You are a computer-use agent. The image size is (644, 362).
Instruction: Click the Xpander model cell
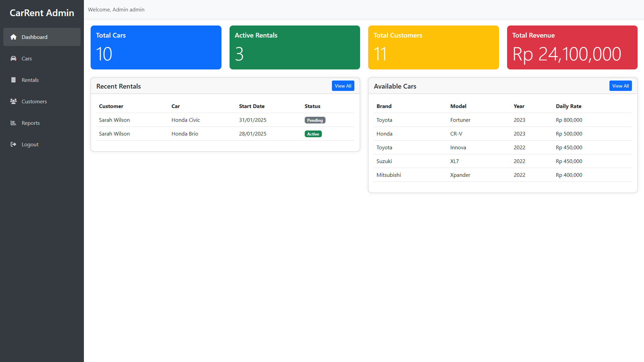pyautogui.click(x=460, y=175)
